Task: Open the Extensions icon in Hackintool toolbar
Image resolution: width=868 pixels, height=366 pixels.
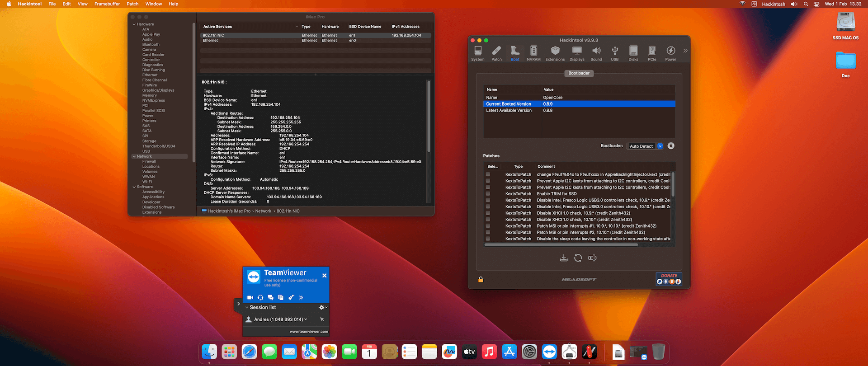Action: point(555,53)
